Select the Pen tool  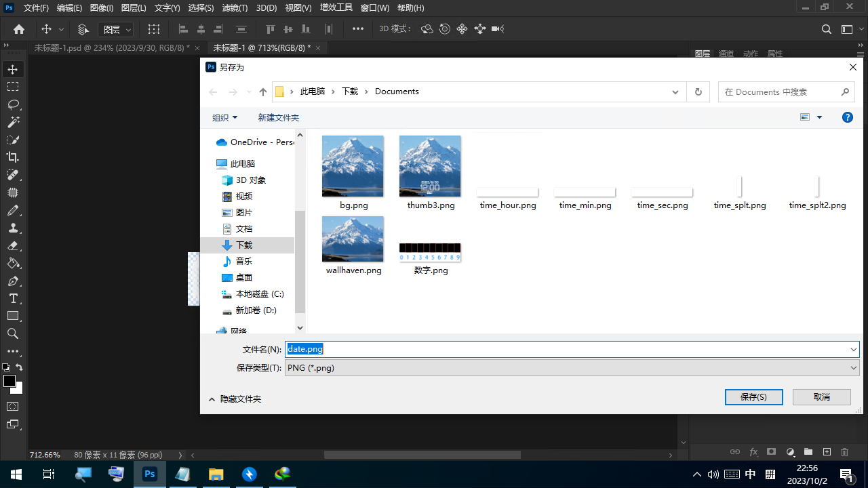13,281
